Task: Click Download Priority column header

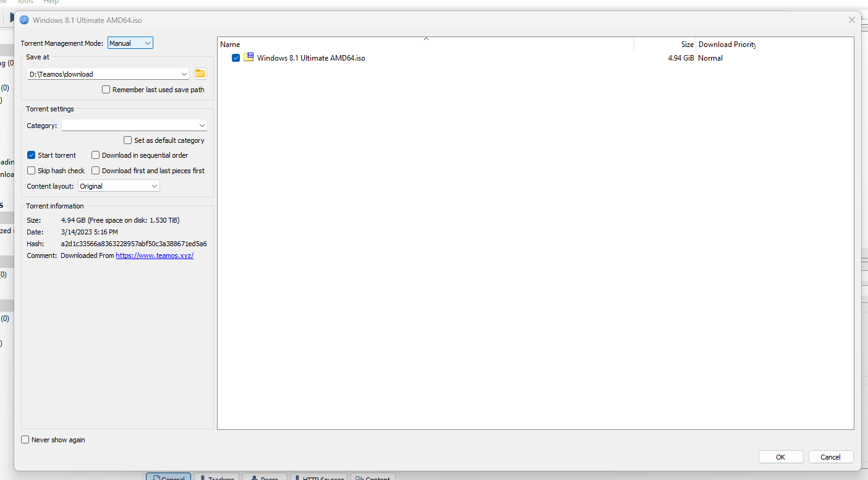Action: point(726,45)
